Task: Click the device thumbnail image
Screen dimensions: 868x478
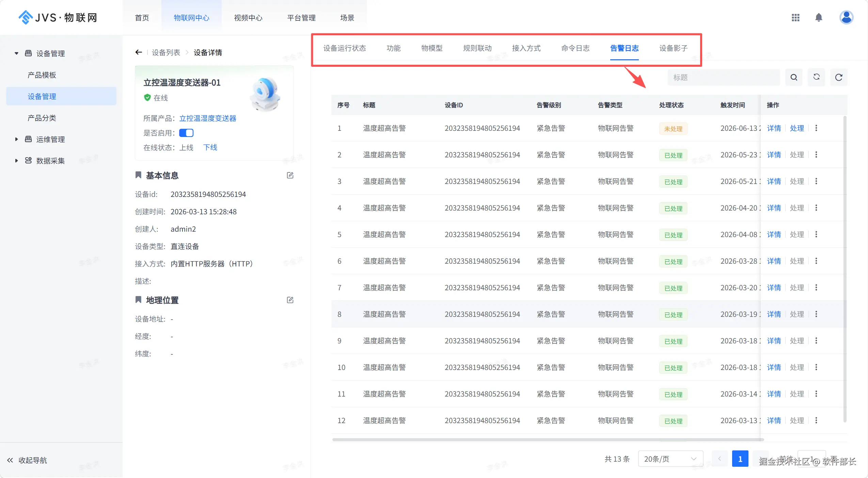Action: [x=265, y=94]
